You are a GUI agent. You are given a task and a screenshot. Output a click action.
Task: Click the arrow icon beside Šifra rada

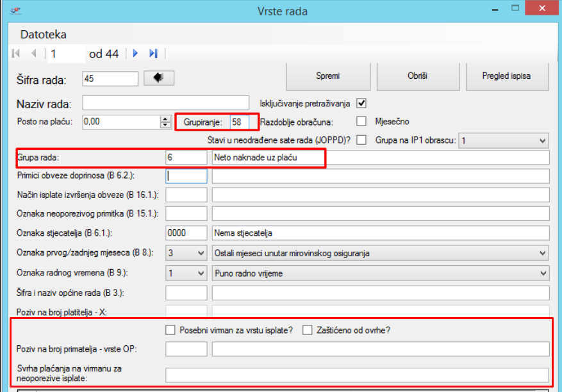(159, 78)
